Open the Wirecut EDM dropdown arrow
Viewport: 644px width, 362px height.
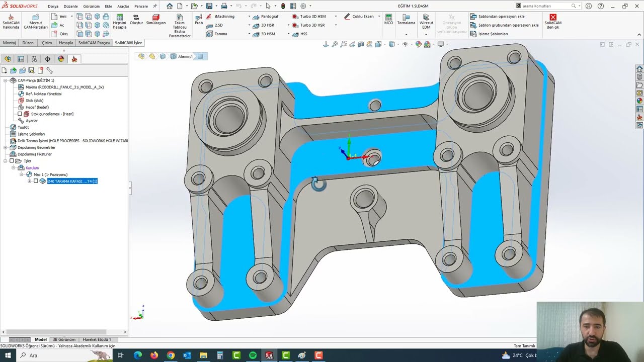coord(426,34)
